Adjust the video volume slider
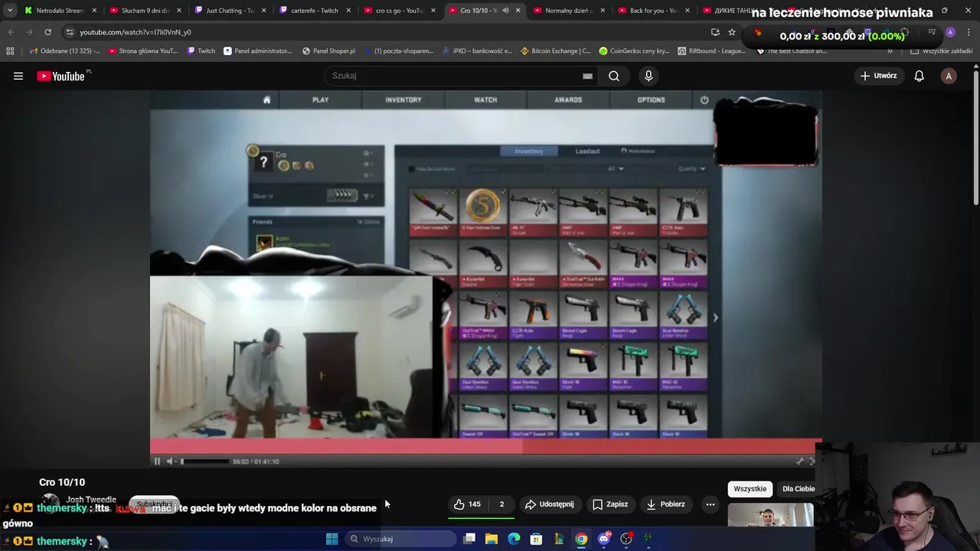This screenshot has height=551, width=980. tap(204, 461)
